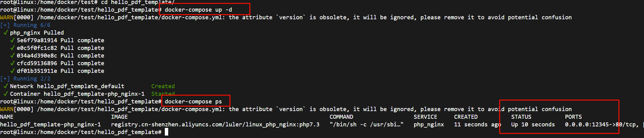Screen dimensions: 644x138
Task: Click the green 'Created' status text
Action: click(163, 86)
